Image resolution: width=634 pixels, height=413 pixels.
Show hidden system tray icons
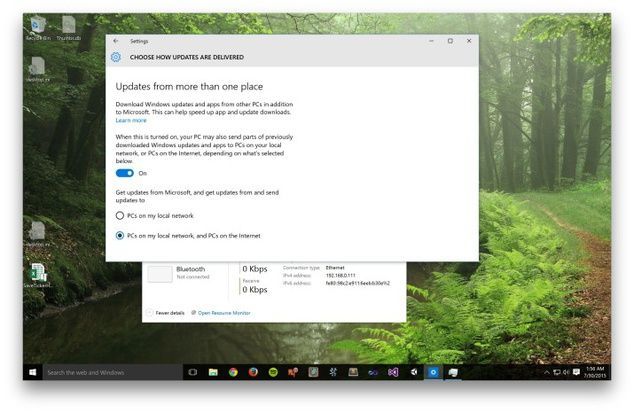(x=547, y=372)
